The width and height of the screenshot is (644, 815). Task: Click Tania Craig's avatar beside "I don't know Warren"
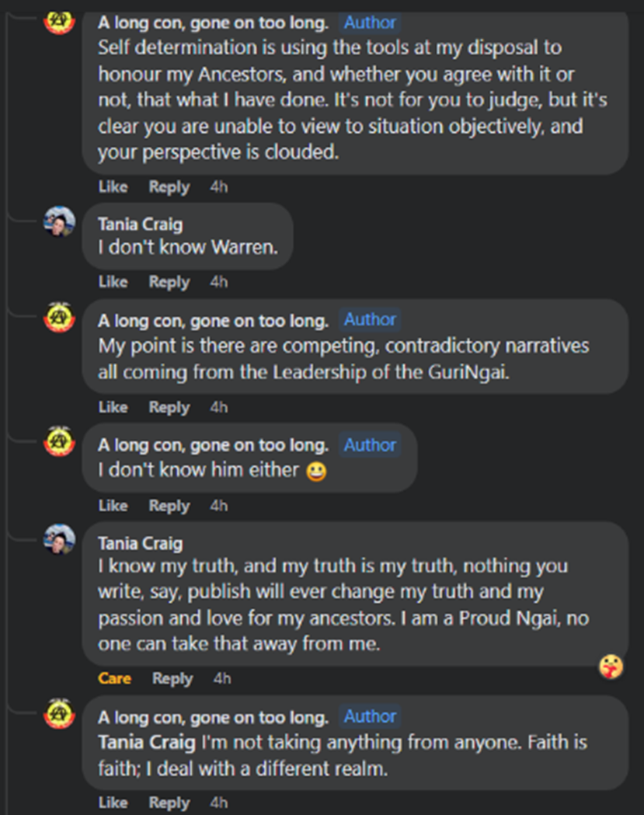(59, 222)
